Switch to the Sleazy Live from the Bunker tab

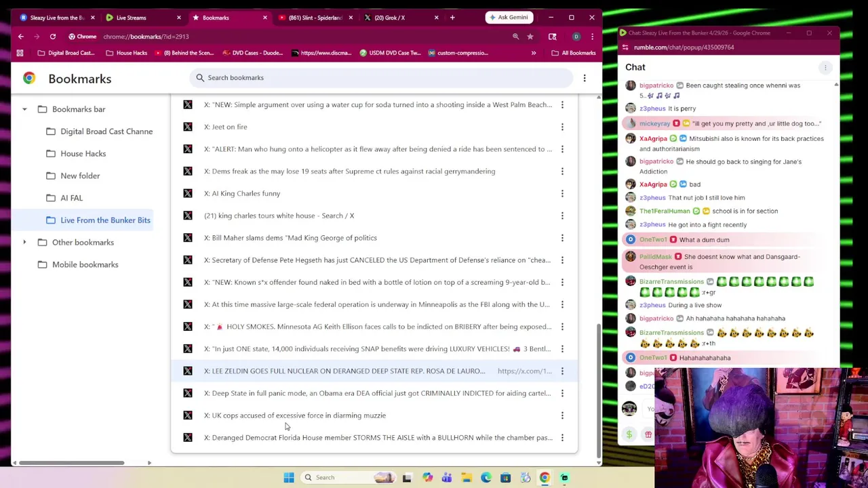coord(57,18)
